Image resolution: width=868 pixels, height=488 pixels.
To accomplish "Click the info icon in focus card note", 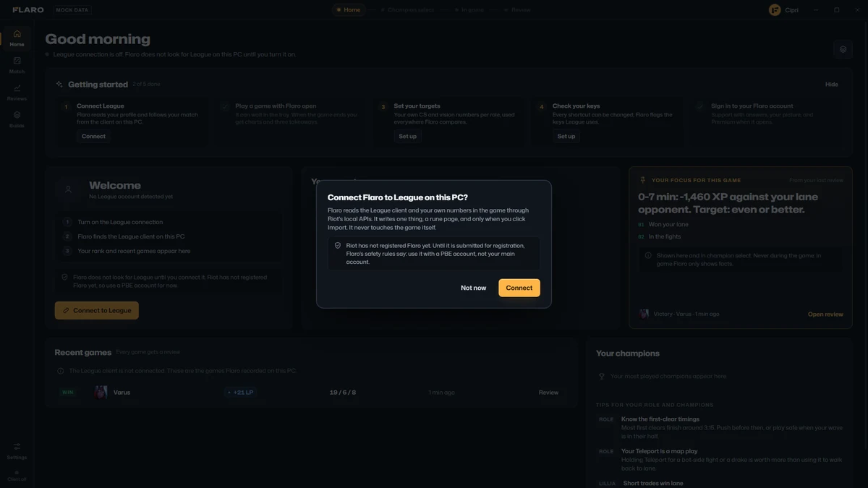I will click(x=648, y=255).
